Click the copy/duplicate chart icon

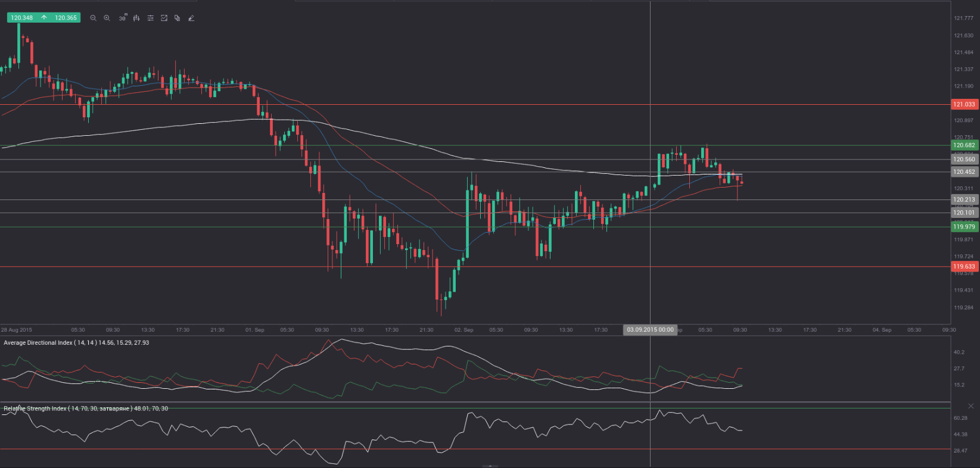(x=178, y=18)
